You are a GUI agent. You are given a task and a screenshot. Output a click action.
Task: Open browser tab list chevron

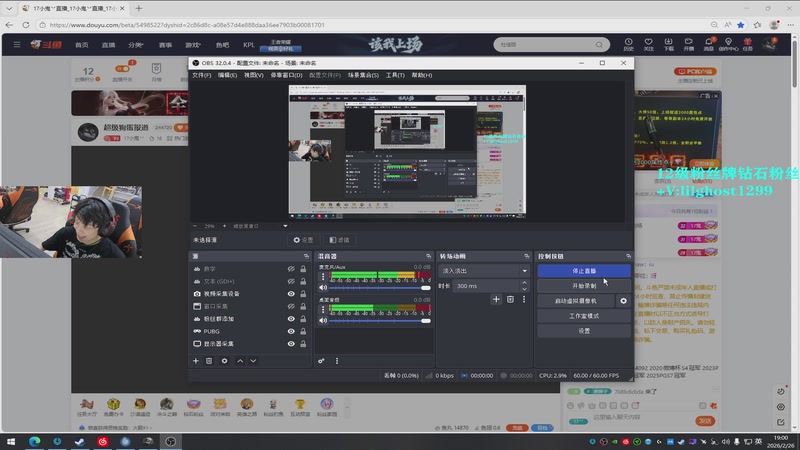[x=9, y=8]
